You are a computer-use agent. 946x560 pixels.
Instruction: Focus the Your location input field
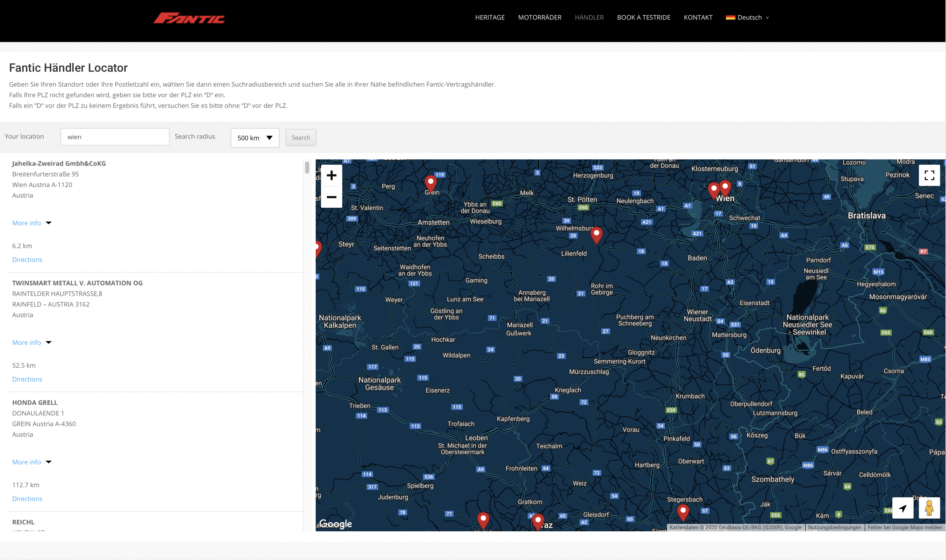[115, 137]
